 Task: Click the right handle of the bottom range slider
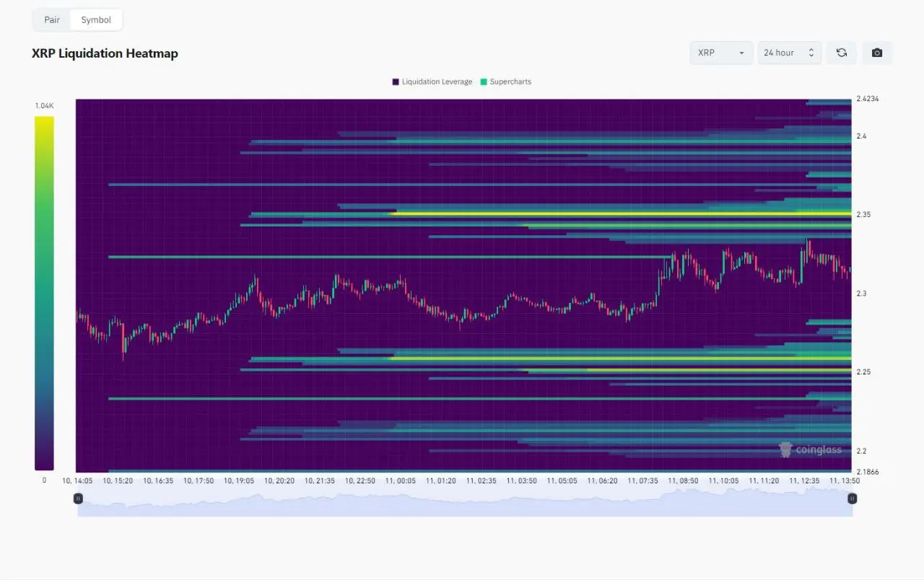(852, 498)
